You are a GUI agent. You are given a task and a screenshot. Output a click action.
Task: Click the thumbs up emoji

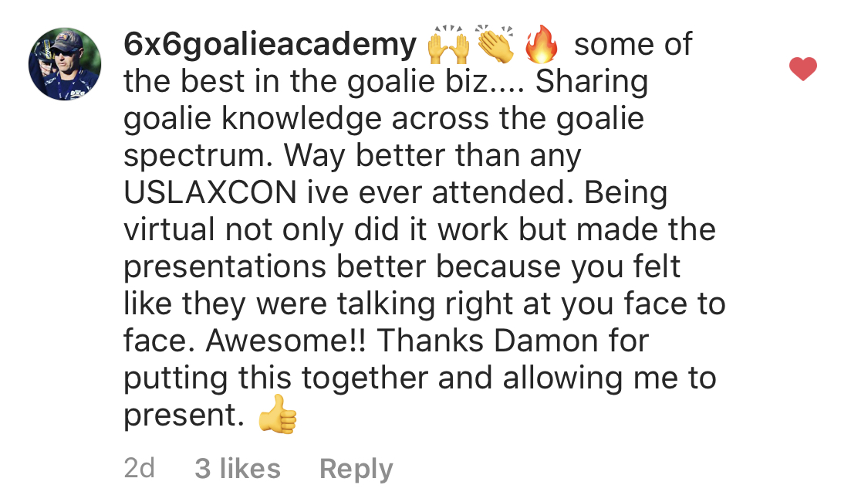pyautogui.click(x=278, y=418)
